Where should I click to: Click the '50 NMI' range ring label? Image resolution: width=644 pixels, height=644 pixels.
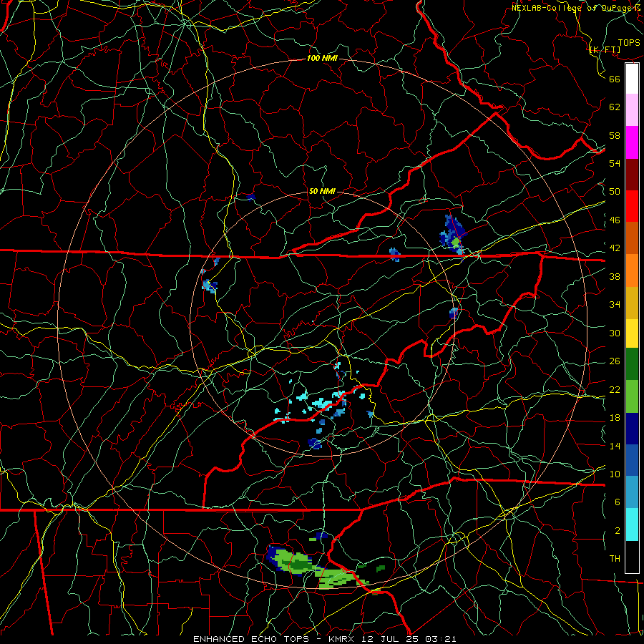tap(322, 191)
